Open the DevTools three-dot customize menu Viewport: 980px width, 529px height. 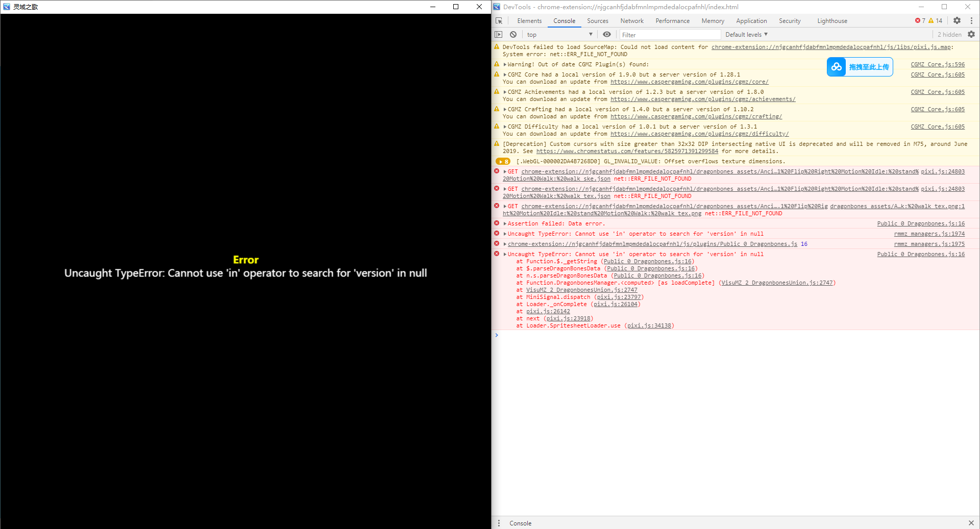pyautogui.click(x=971, y=21)
